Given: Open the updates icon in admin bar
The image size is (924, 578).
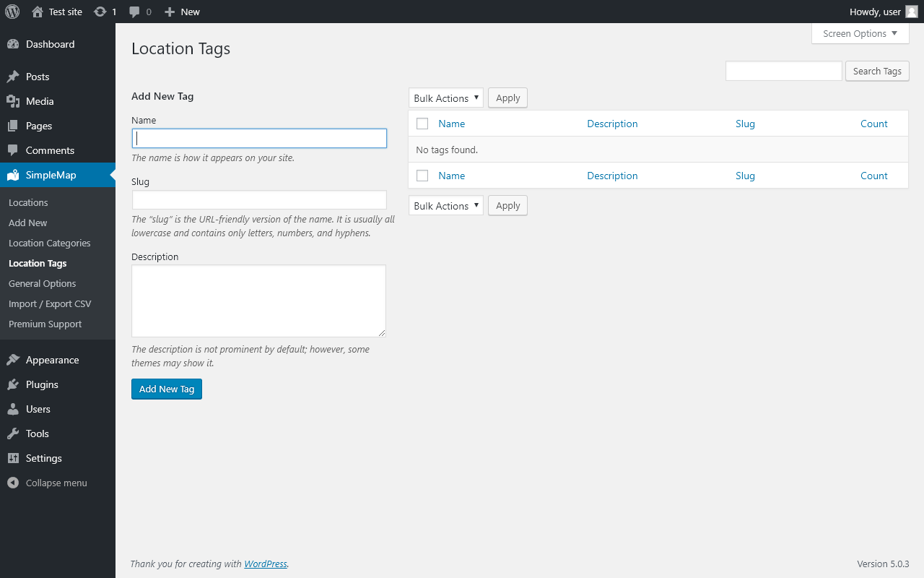Looking at the screenshot, I should tap(100, 12).
